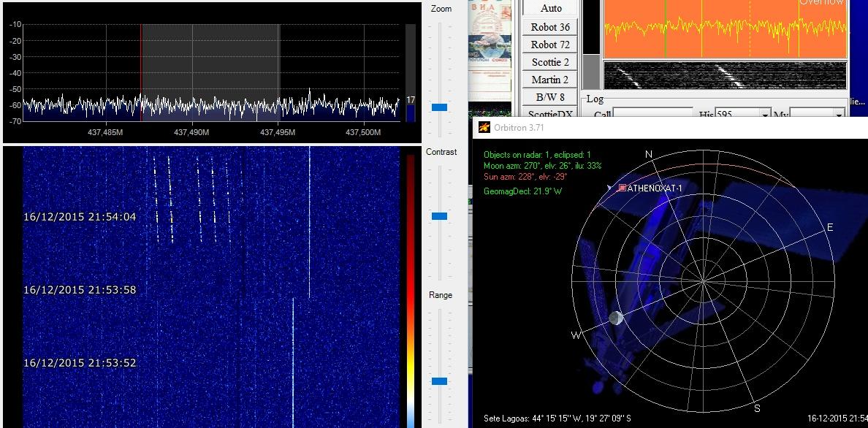The image size is (868, 428).
Task: Click the Orbitron app icon in title bar
Action: point(484,127)
